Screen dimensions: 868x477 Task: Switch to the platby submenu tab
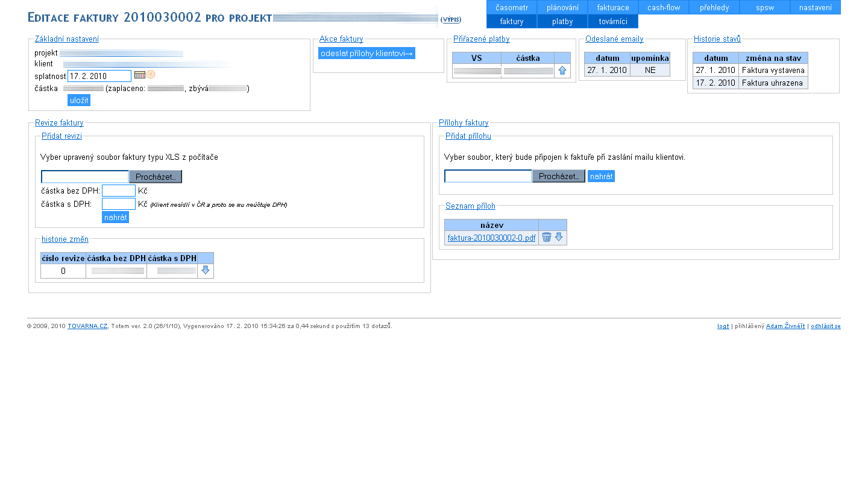click(x=562, y=21)
